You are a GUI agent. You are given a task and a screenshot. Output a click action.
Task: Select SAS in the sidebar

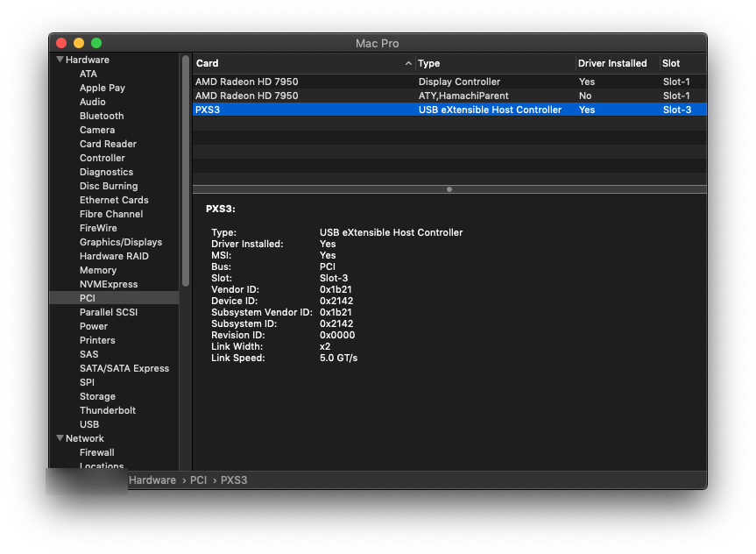click(x=88, y=354)
